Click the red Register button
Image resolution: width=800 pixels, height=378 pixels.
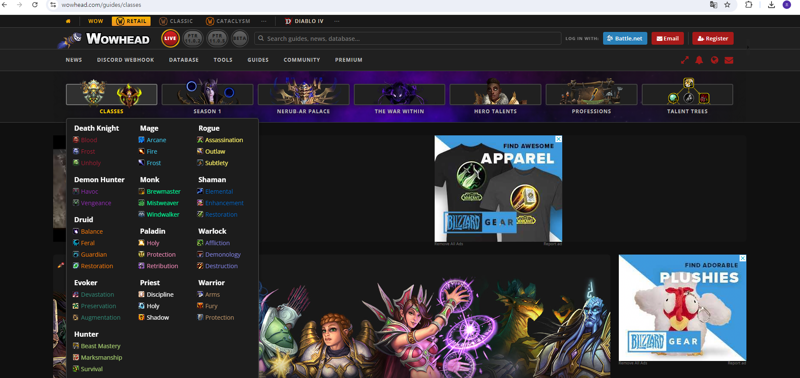713,38
